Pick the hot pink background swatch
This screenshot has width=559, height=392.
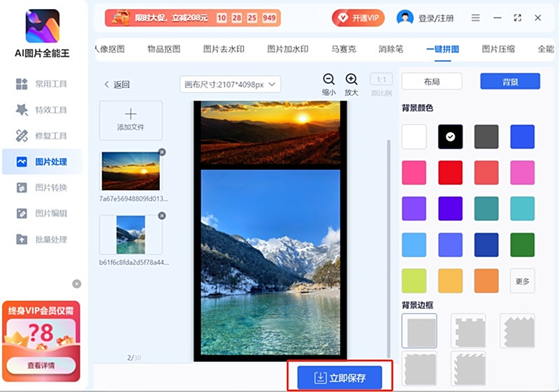414,173
